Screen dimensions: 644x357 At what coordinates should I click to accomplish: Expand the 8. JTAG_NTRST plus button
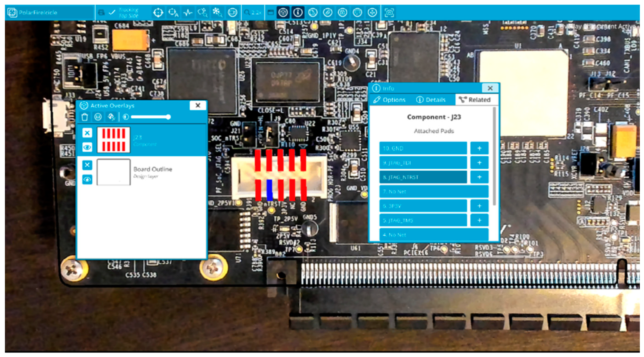[479, 177]
